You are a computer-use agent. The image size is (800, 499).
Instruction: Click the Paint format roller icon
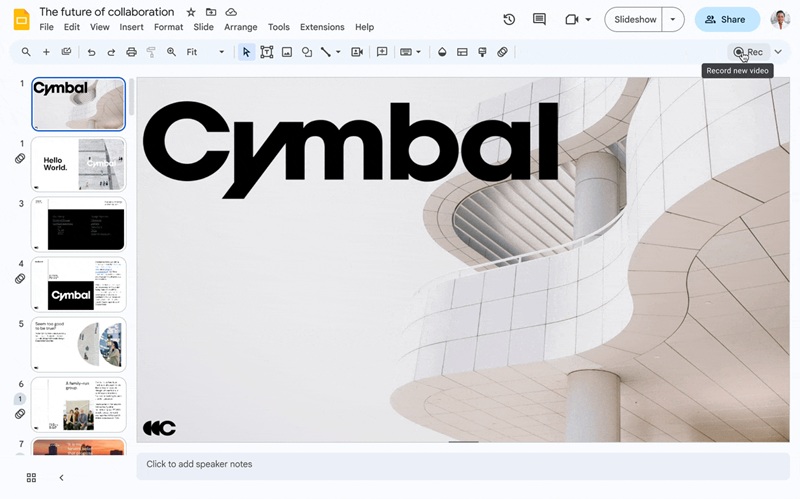click(x=151, y=52)
